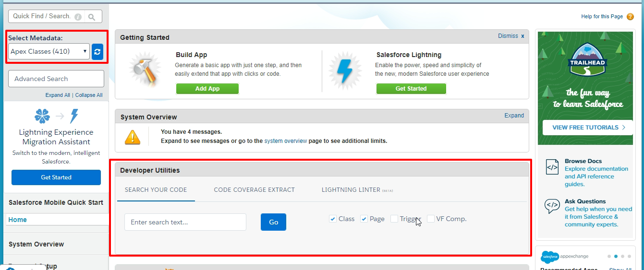Switch to the Code Coverage Extract tab
Image resolution: width=644 pixels, height=270 pixels.
254,190
